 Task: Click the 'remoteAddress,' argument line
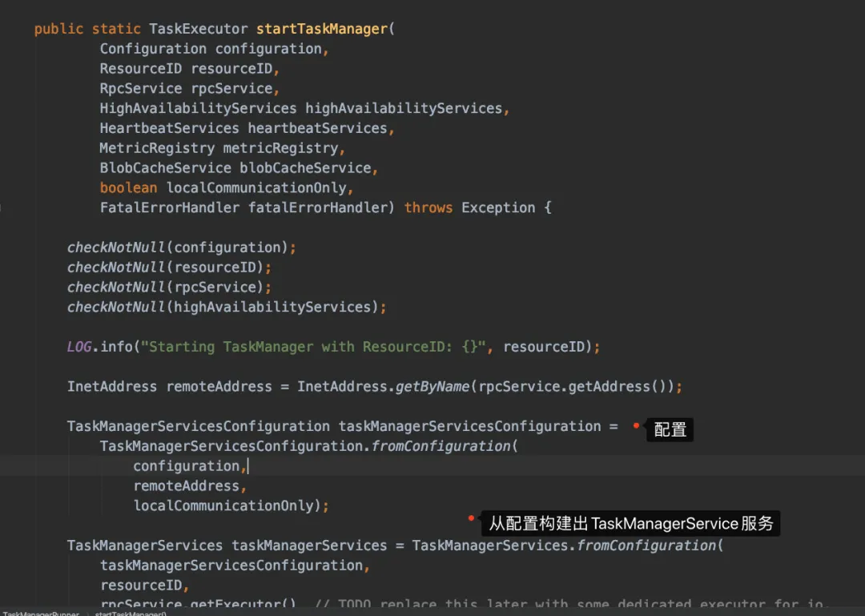point(190,485)
